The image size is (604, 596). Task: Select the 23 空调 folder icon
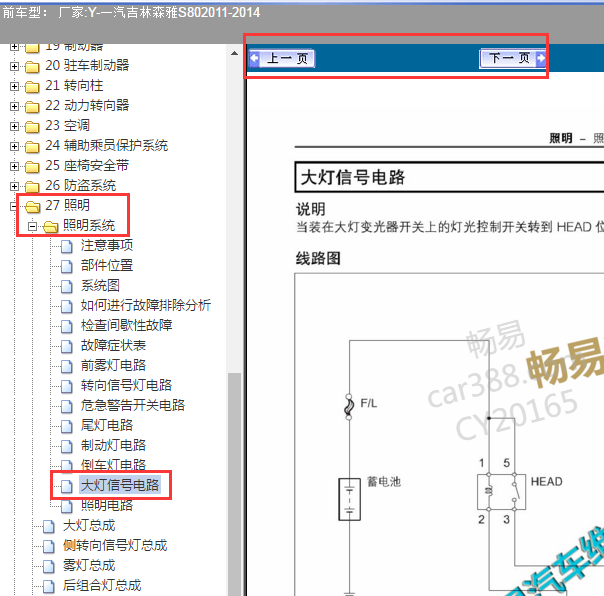[32, 127]
